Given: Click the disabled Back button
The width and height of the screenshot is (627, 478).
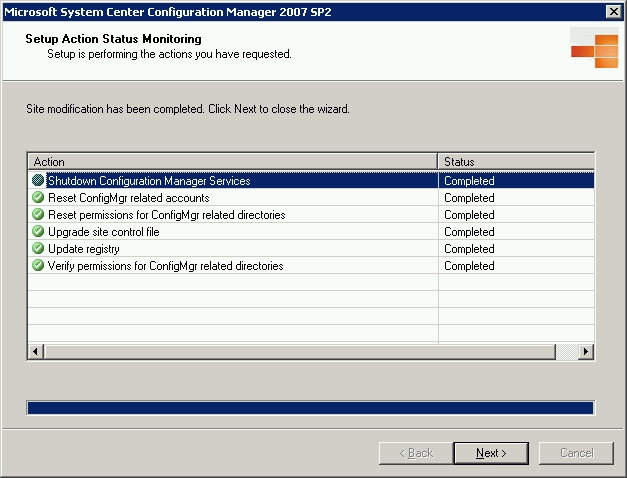Looking at the screenshot, I should pyautogui.click(x=416, y=453).
